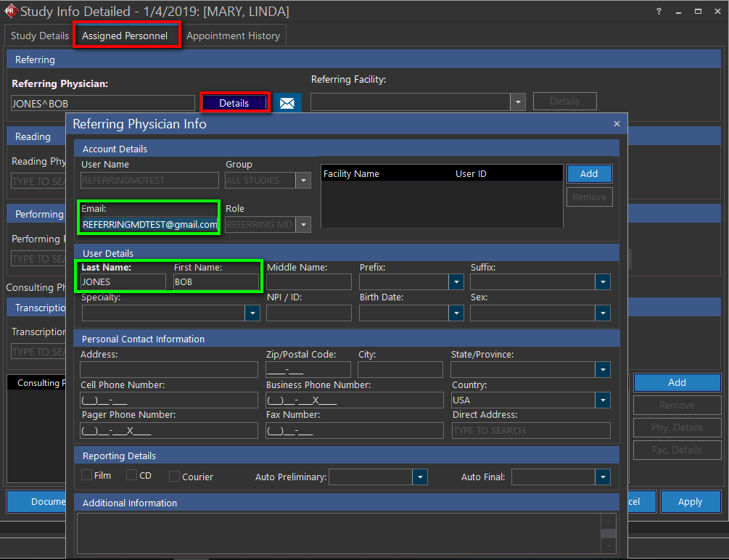The height and width of the screenshot is (560, 729).
Task: Open the Country dropdown showing USA
Action: pyautogui.click(x=603, y=400)
